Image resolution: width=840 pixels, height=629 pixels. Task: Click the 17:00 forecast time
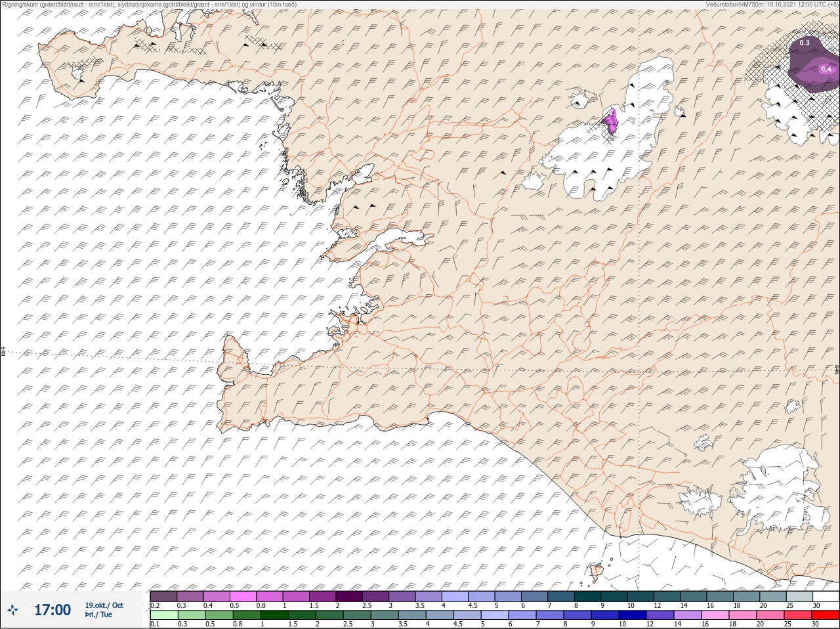tap(52, 611)
